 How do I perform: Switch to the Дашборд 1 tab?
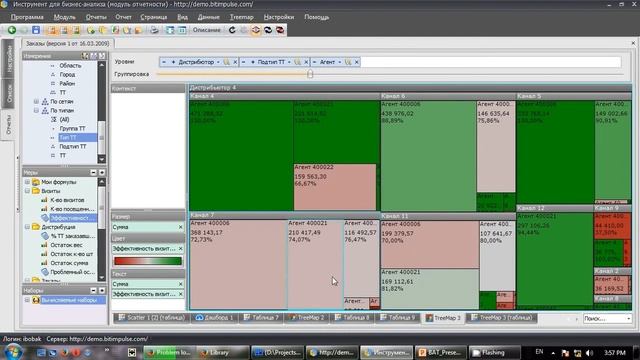(215, 318)
